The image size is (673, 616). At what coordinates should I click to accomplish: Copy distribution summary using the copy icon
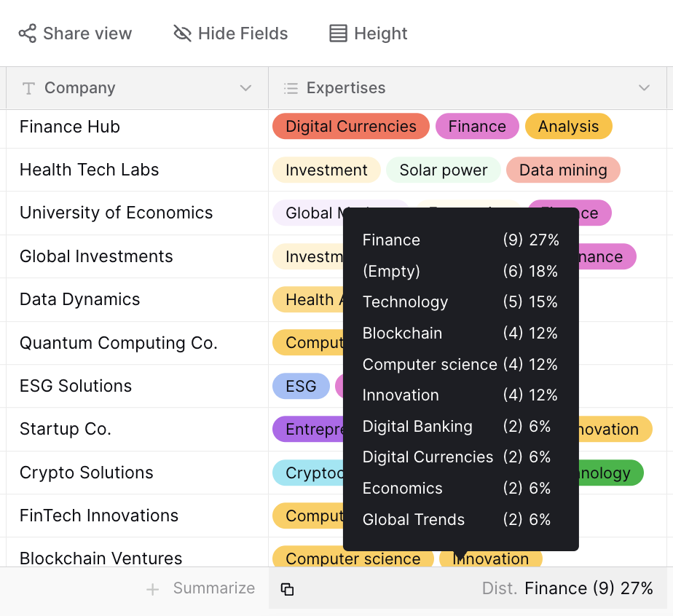tap(288, 589)
